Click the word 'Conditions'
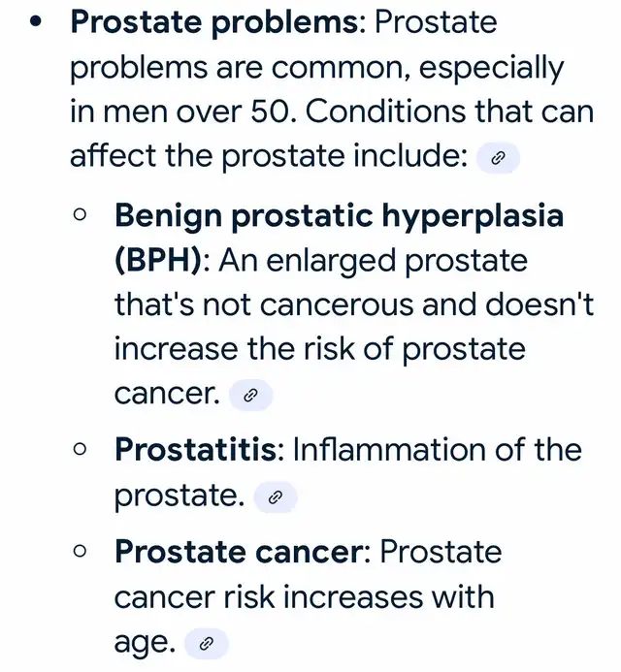The height and width of the screenshot is (672, 621). [384, 112]
